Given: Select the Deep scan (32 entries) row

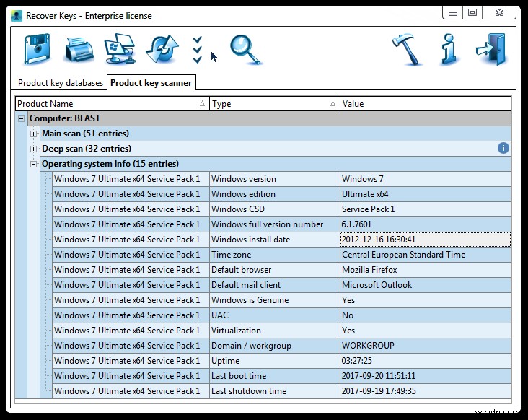Looking at the screenshot, I should click(275, 149).
